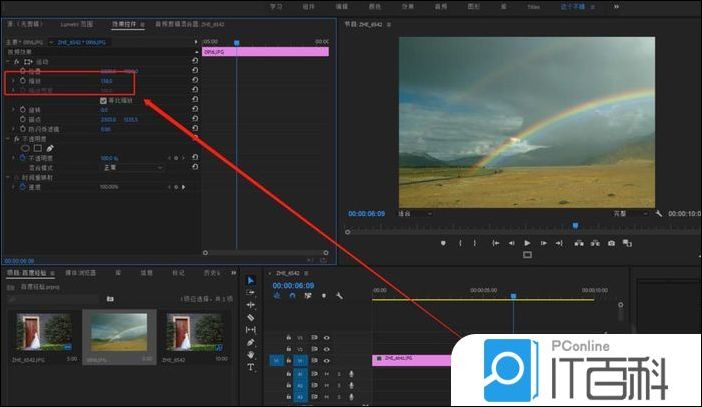Select the Selection arrow tool
The width and height of the screenshot is (702, 407).
[x=251, y=280]
